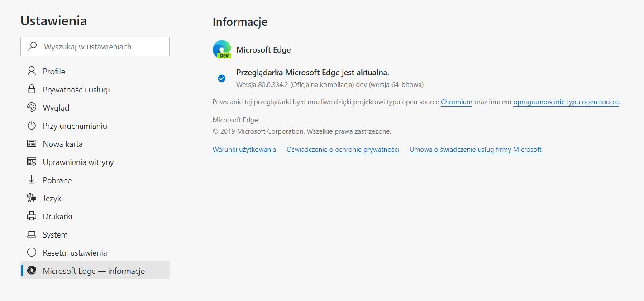Open Przy uruchamianiu settings

coord(95,126)
